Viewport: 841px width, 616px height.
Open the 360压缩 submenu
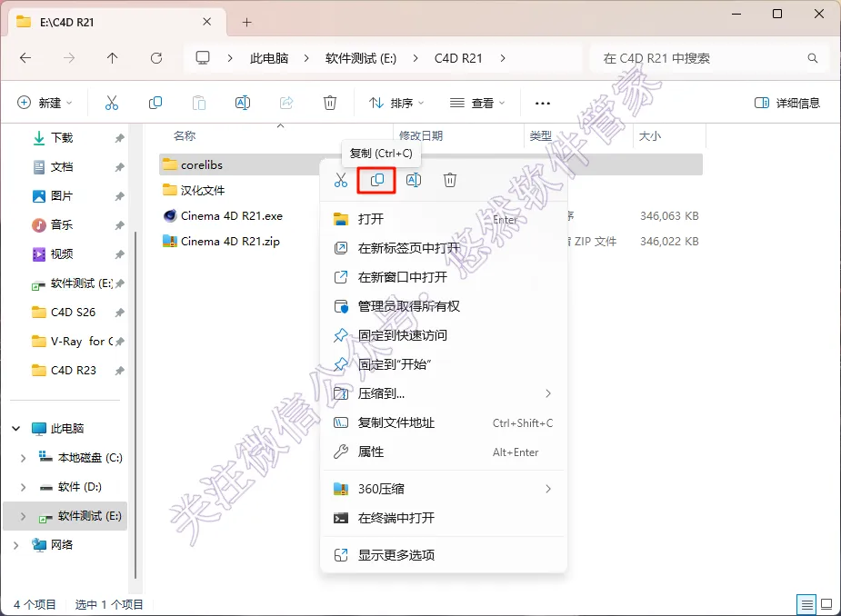point(443,489)
